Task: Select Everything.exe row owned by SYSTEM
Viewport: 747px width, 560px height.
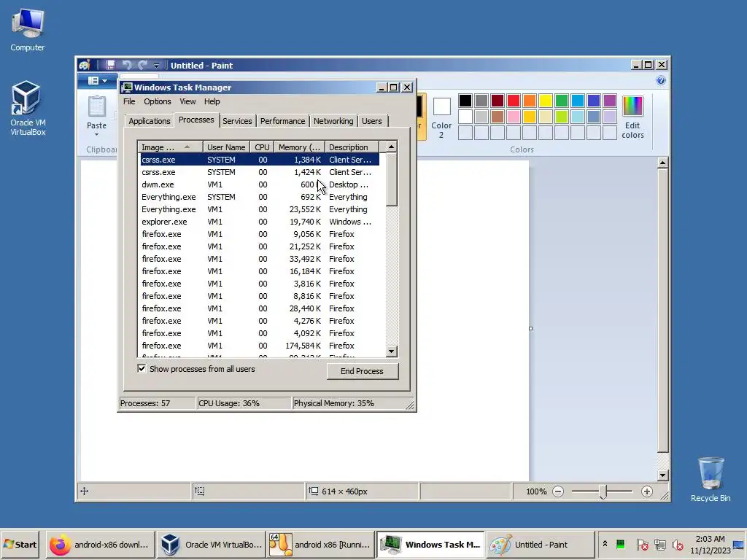Action: 260,197
